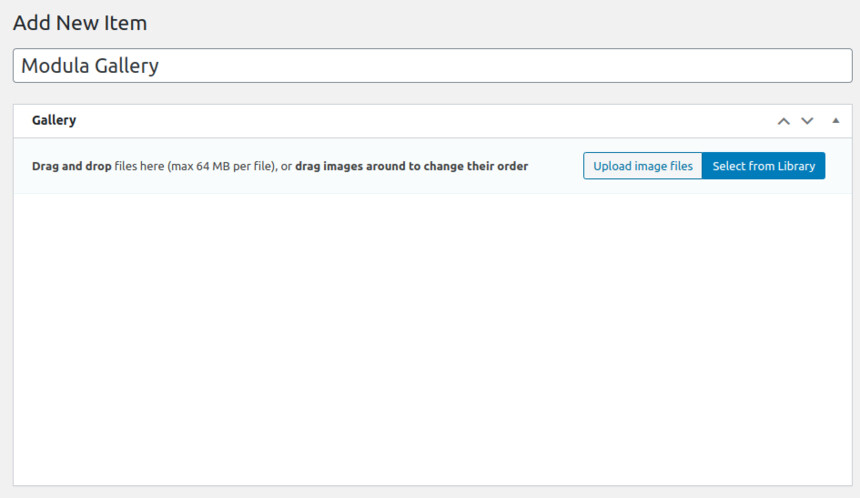Toggle the Gallery metabox open or closed
Viewport: 860px width, 498px height.
(x=835, y=121)
